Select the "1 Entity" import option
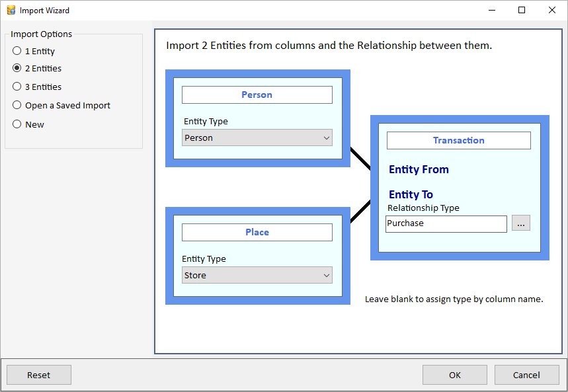The image size is (568, 392). point(16,51)
